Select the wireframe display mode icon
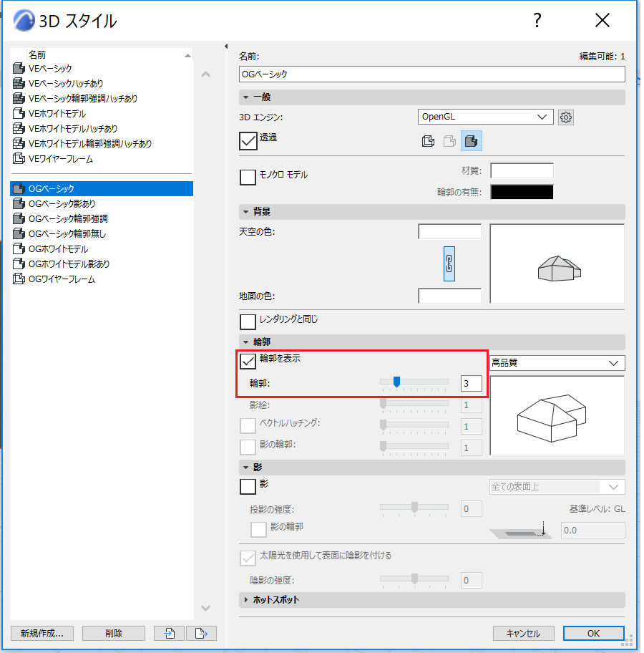Image resolution: width=644 pixels, height=653 pixels. [x=428, y=141]
